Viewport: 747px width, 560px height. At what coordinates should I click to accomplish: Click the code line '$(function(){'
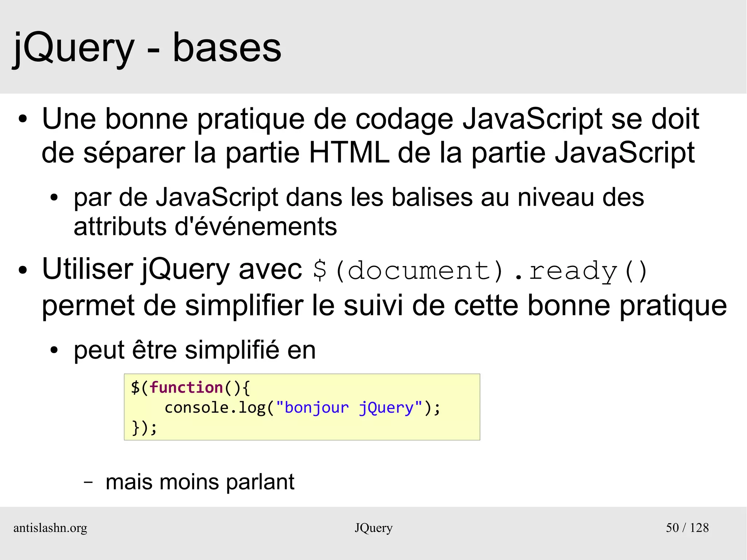coord(190,387)
